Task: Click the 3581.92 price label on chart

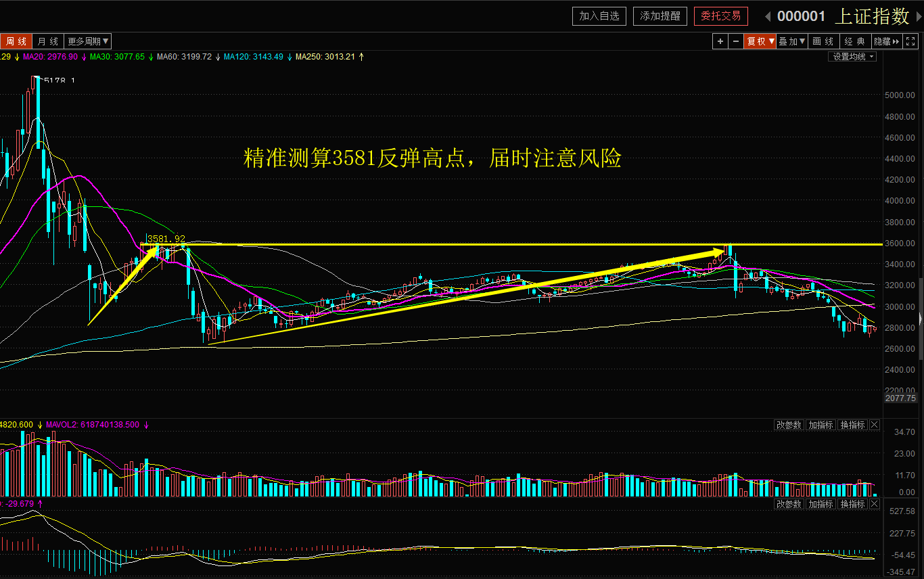Action: click(166, 239)
